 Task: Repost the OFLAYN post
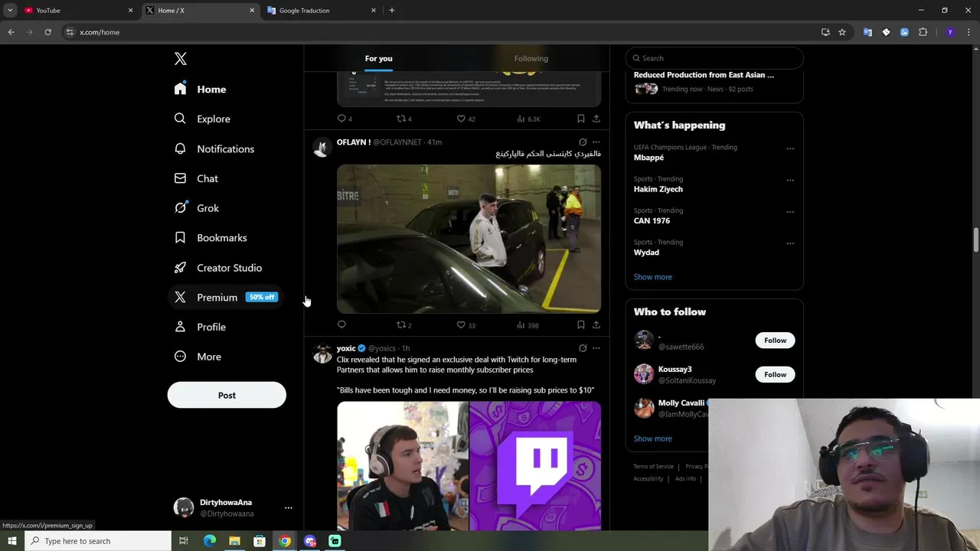pos(403,324)
